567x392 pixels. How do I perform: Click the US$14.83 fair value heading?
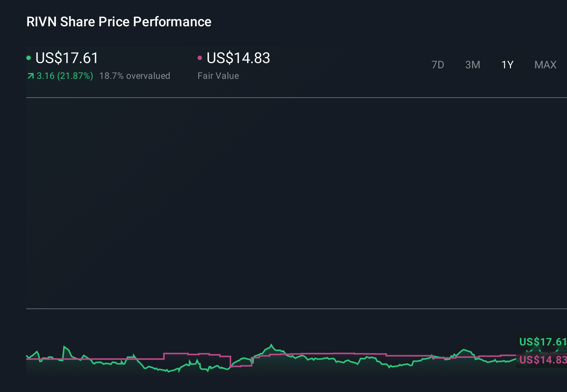[238, 58]
